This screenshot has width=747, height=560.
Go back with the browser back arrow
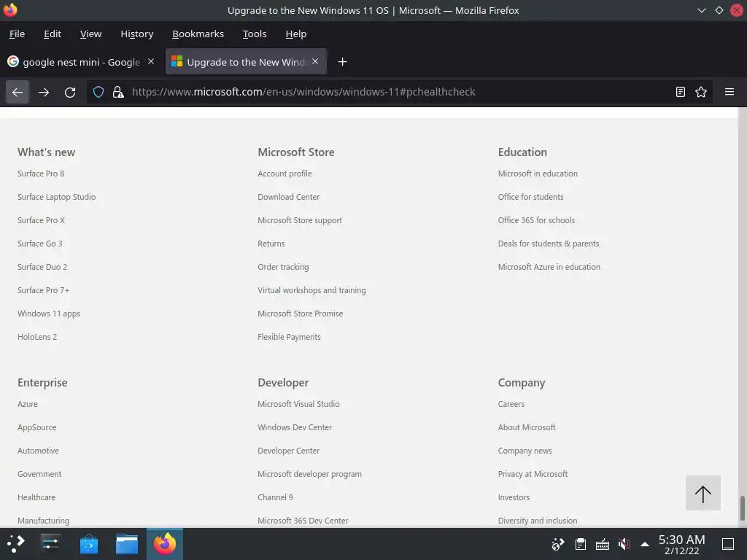click(x=18, y=92)
